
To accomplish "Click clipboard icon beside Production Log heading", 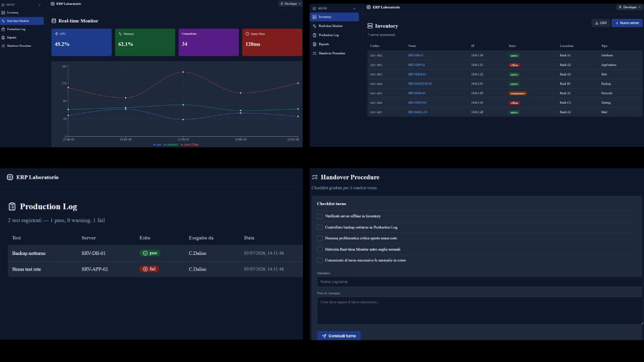I will 12,207.
